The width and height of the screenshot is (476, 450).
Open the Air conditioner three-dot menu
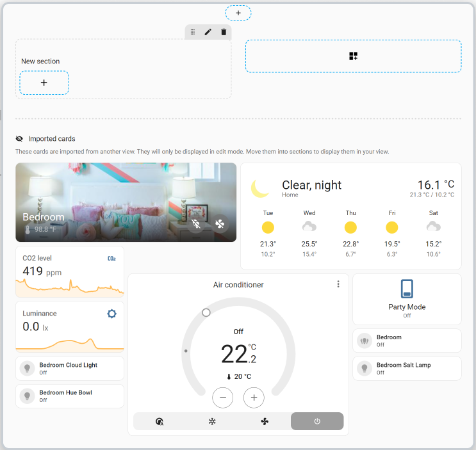338,284
